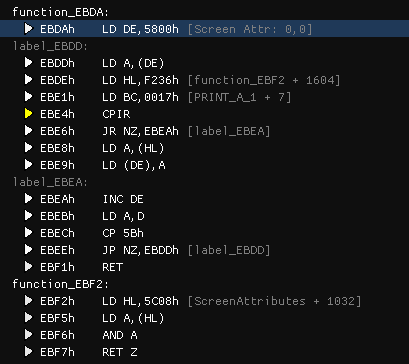Select the label_EBDD heading
Image resolution: width=409 pixels, height=364 pixels.
tap(50, 46)
